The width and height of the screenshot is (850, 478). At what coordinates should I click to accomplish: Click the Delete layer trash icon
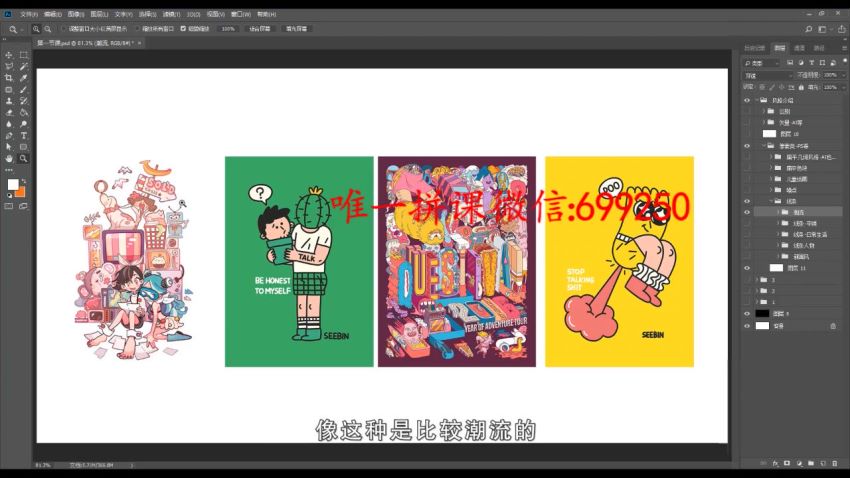pyautogui.click(x=835, y=463)
